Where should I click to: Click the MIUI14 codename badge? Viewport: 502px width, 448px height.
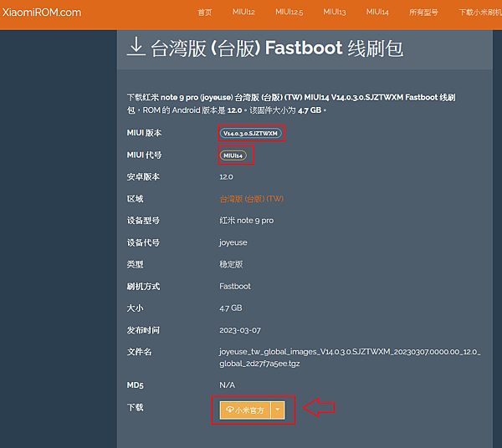(x=233, y=155)
